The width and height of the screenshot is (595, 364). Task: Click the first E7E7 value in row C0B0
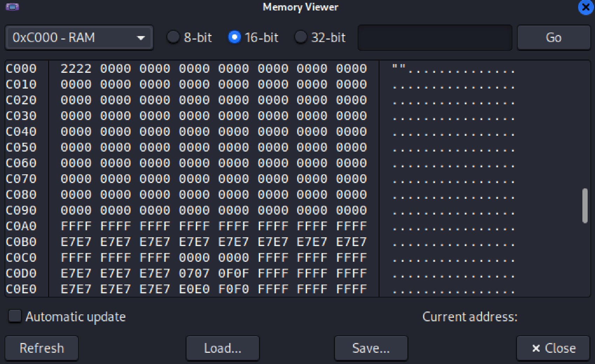pyautogui.click(x=76, y=242)
